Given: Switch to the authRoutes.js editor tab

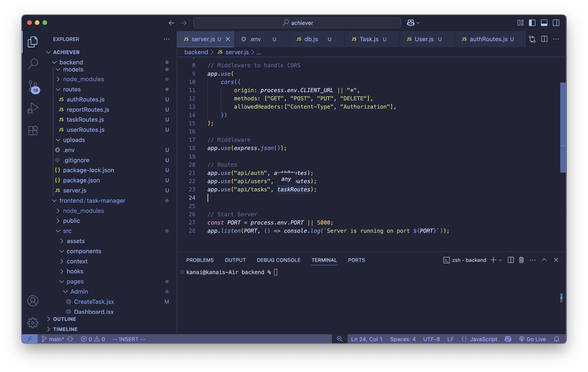Looking at the screenshot, I should pyautogui.click(x=488, y=39).
